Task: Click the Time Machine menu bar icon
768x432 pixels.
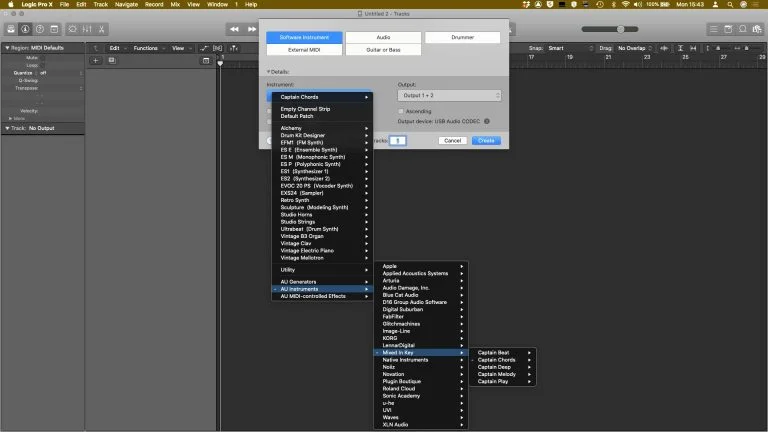Action: click(x=600, y=4)
